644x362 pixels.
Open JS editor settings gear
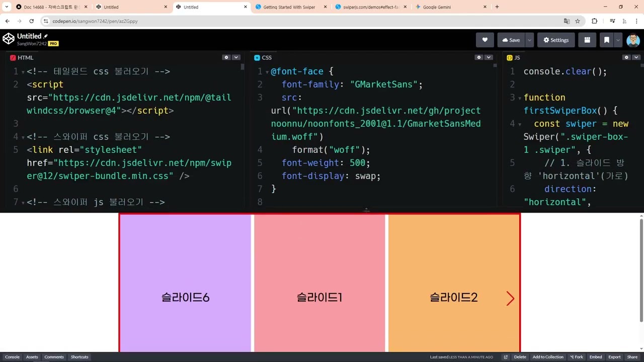click(x=626, y=57)
